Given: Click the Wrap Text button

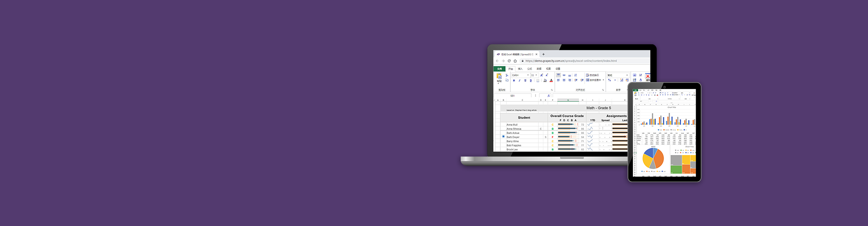Looking at the screenshot, I should [x=593, y=75].
